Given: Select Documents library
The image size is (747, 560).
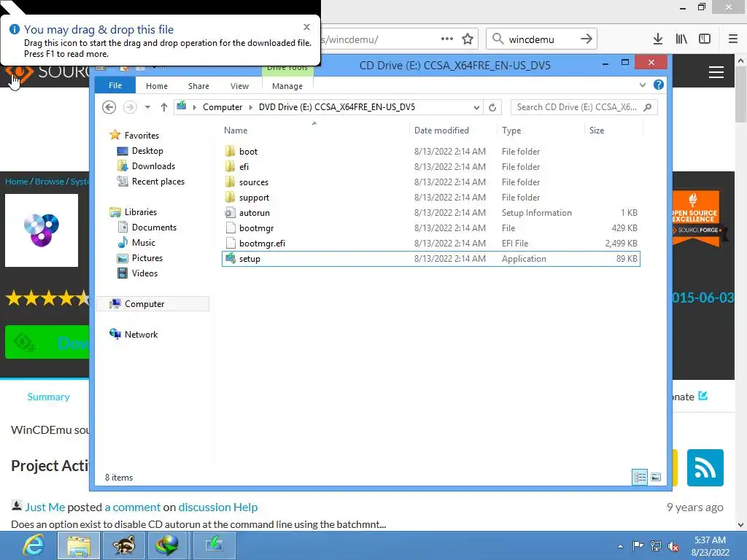Looking at the screenshot, I should coord(154,227).
